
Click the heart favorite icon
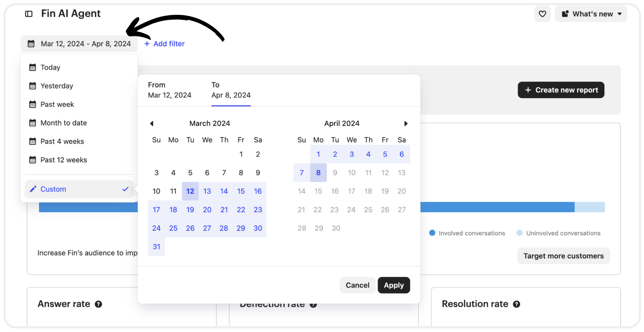click(542, 14)
